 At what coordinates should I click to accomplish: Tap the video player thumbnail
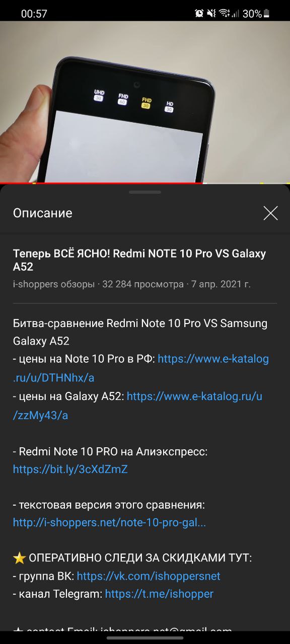pyautogui.click(x=145, y=102)
